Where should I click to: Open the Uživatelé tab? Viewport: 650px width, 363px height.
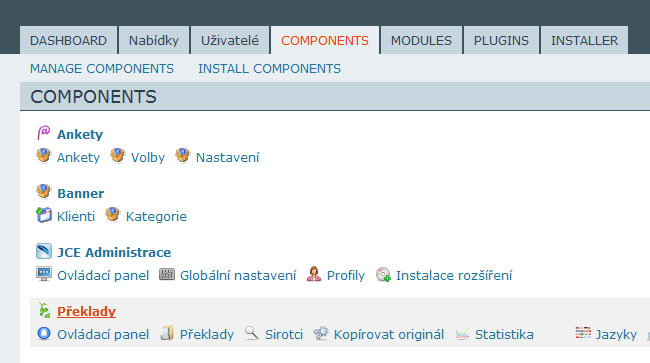[230, 41]
